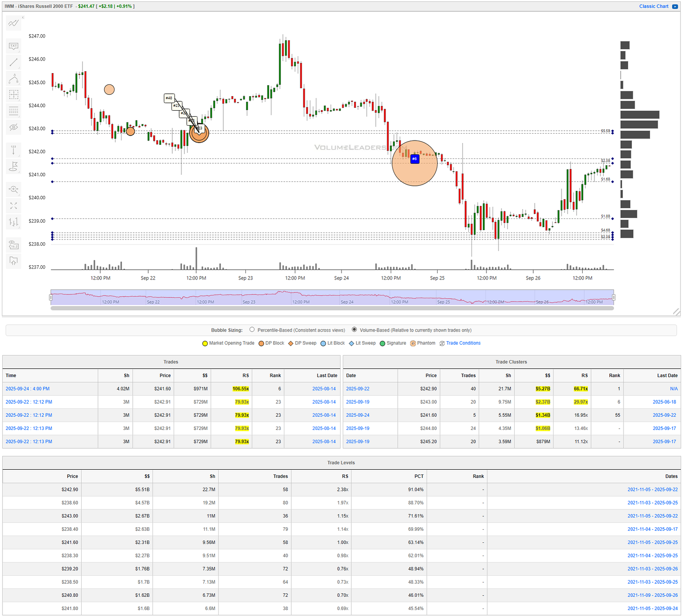The height and width of the screenshot is (616, 683).
Task: Click the 2025-08-14 last date of first trade
Action: [324, 389]
